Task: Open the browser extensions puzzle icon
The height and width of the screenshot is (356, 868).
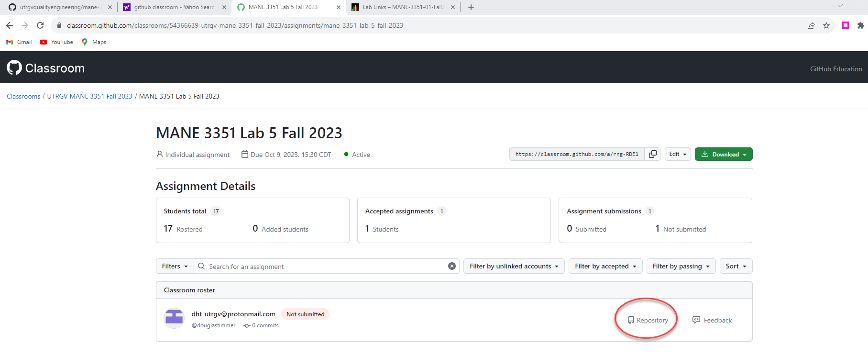Action: pos(860,25)
